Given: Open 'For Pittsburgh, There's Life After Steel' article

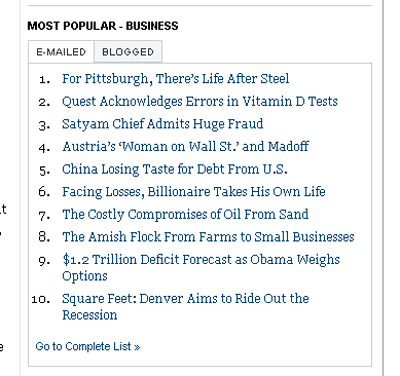Looking at the screenshot, I should click(x=175, y=79).
